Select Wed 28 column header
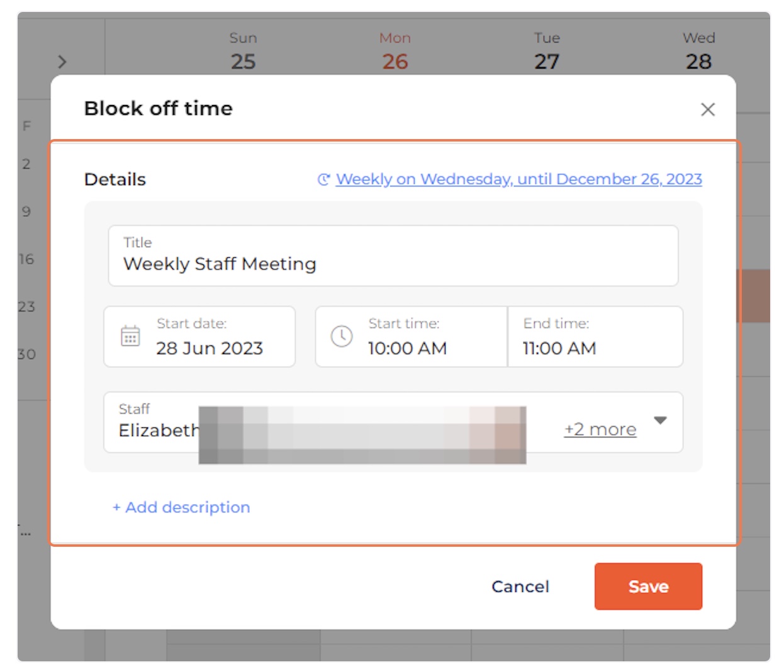784x672 pixels. (699, 51)
